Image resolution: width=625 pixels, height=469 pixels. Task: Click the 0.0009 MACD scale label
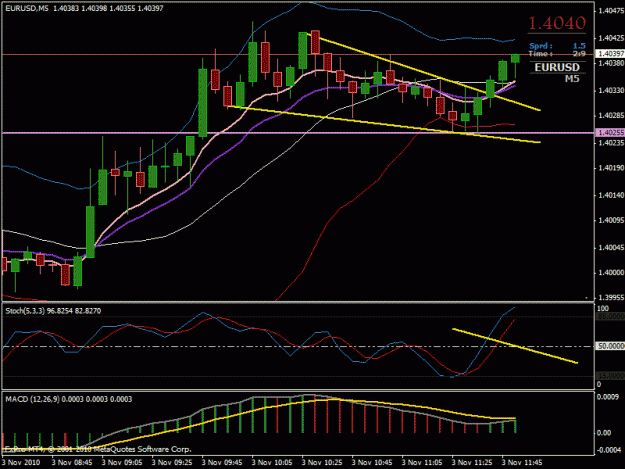(606, 397)
